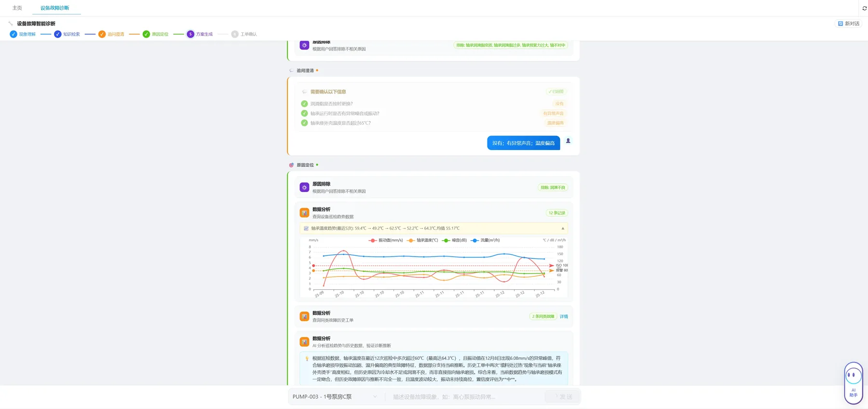Go to the 工单确认 step
Viewport: 868px width, 409px height.
coord(244,34)
